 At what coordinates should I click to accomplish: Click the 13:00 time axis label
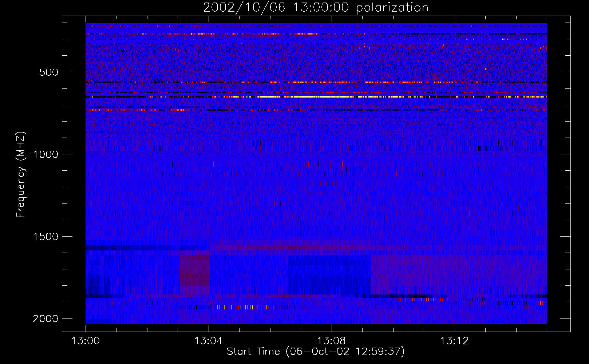pyautogui.click(x=86, y=341)
